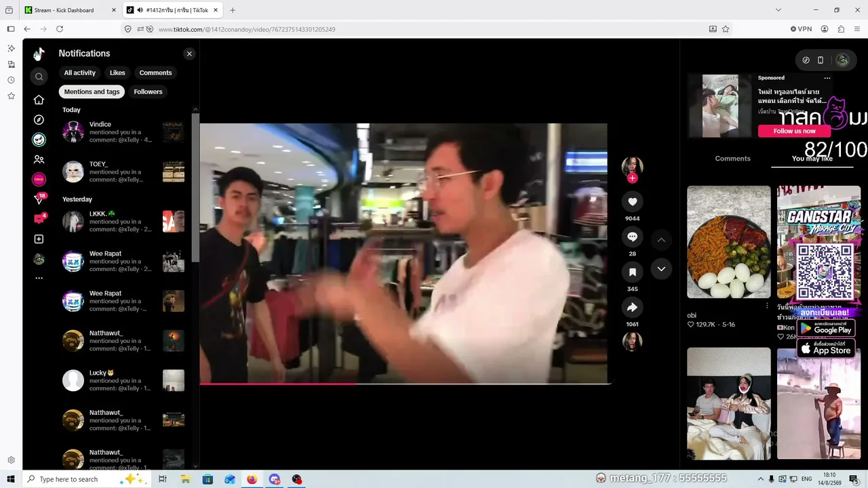The image size is (868, 488).
Task: Bookmark the video to favorites
Action: pos(632,272)
